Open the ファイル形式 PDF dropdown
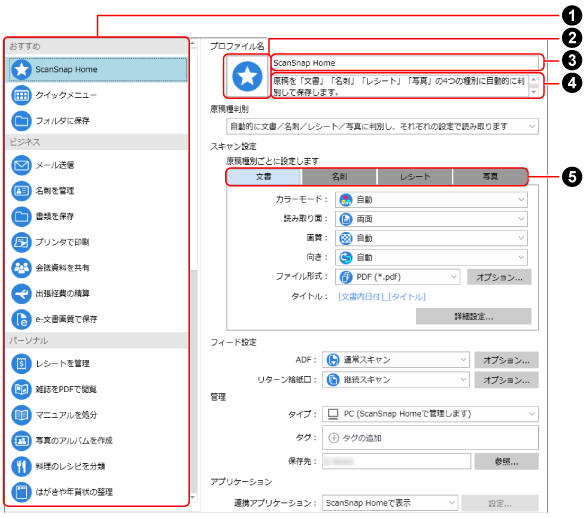Viewport: 584px width, 517px height. pyautogui.click(x=397, y=277)
